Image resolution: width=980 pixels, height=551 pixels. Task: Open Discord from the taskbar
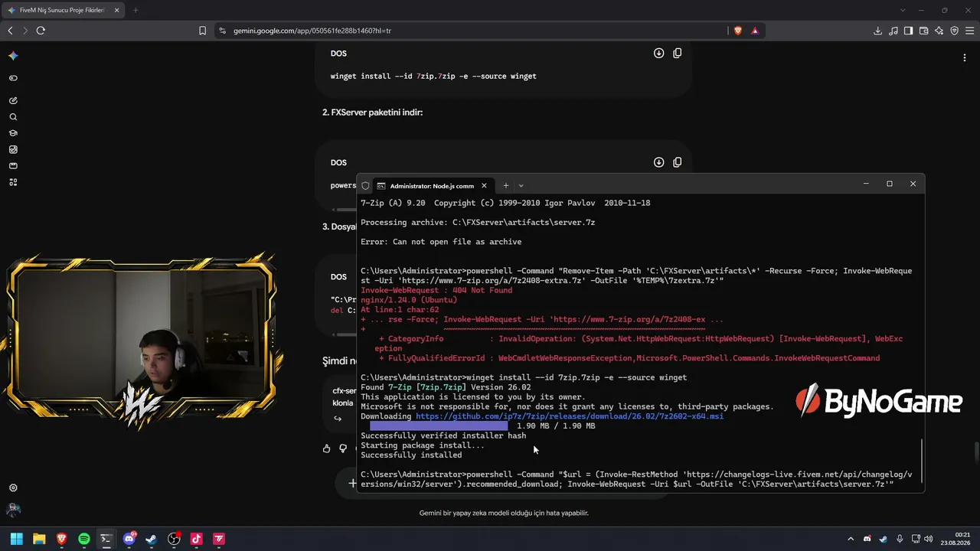click(x=129, y=539)
